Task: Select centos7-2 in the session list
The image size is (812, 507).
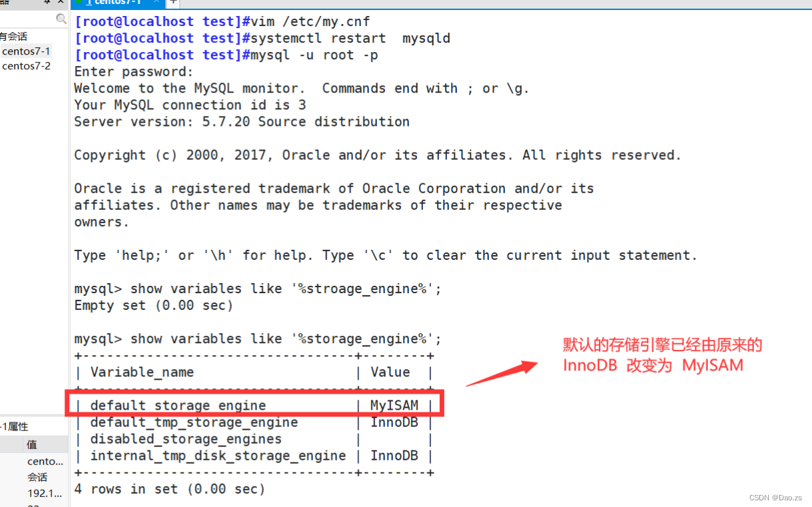Action: 26,66
